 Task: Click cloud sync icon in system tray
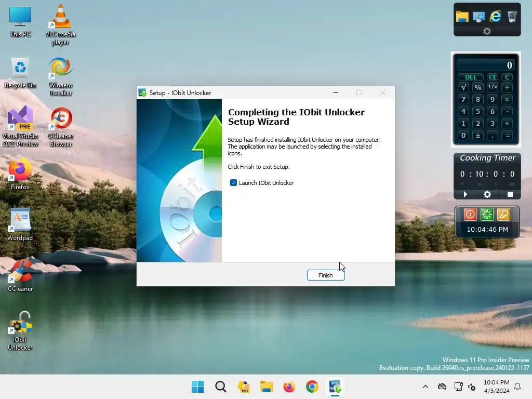[442, 387]
